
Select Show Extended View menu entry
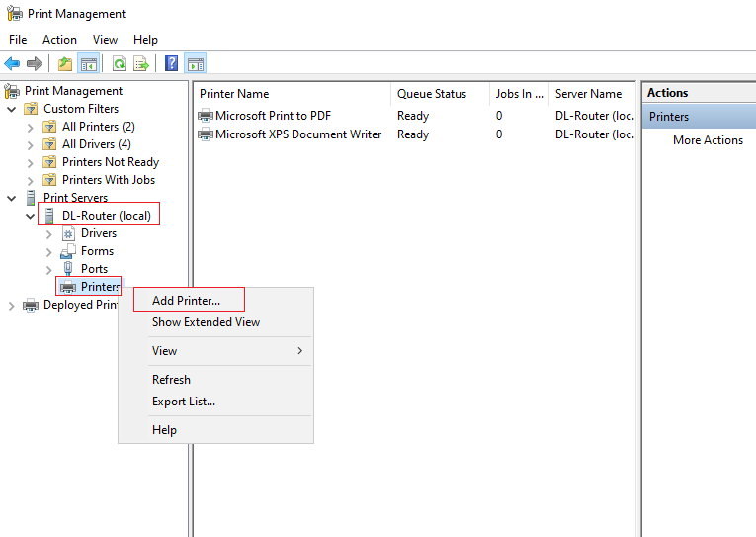[x=206, y=321]
